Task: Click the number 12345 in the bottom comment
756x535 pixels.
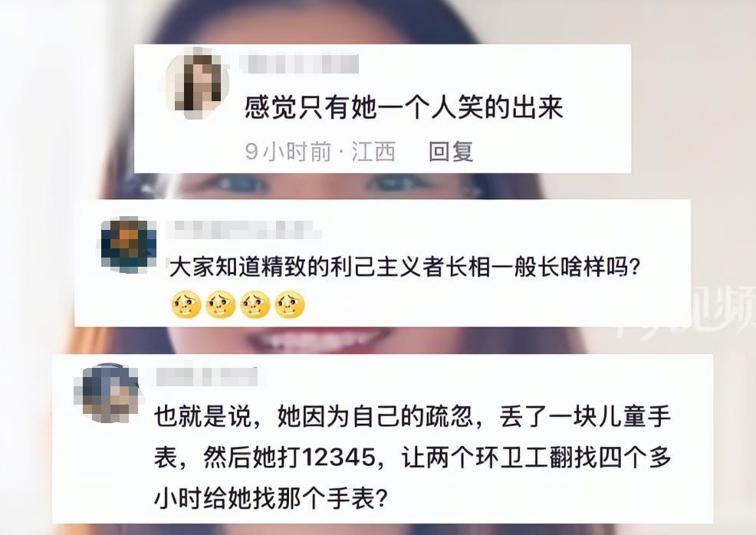Action: 338,457
